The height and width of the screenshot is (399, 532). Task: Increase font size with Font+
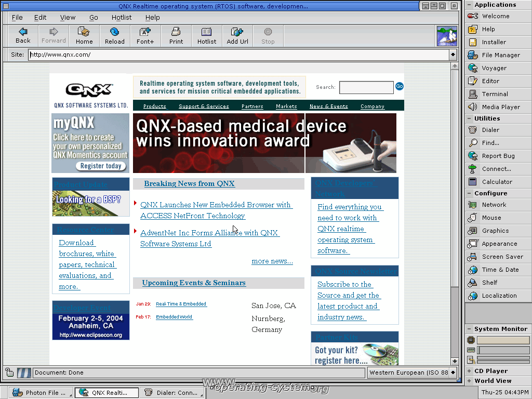click(145, 36)
